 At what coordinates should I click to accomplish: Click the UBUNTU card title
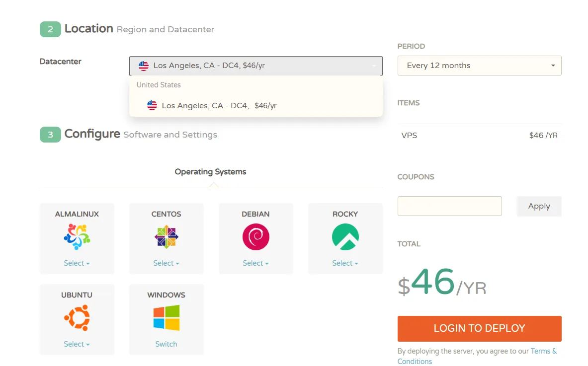[77, 295]
